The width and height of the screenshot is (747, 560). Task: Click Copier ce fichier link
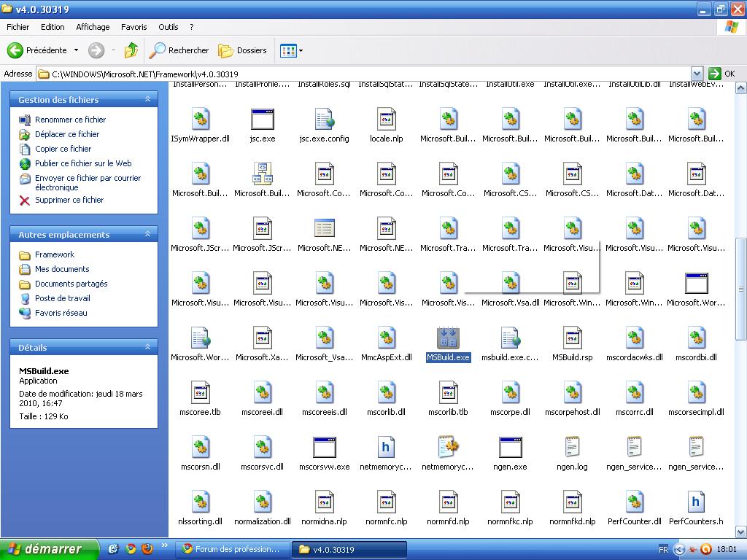(63, 149)
